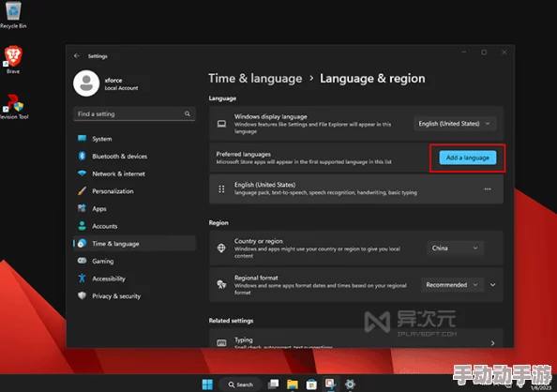Click the keyboard icon beside Typing
Screen dimensions: 557x392
click(x=221, y=343)
